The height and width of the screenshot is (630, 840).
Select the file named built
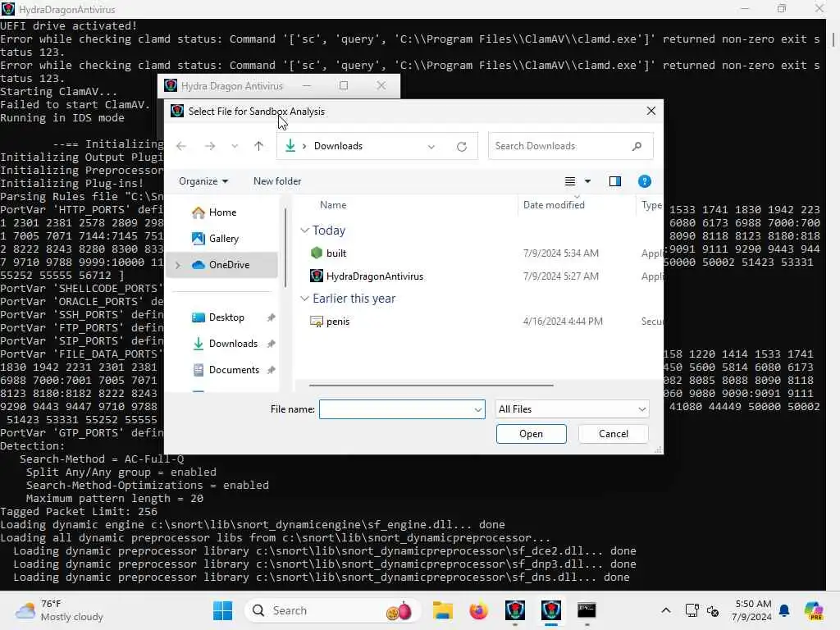coord(336,253)
